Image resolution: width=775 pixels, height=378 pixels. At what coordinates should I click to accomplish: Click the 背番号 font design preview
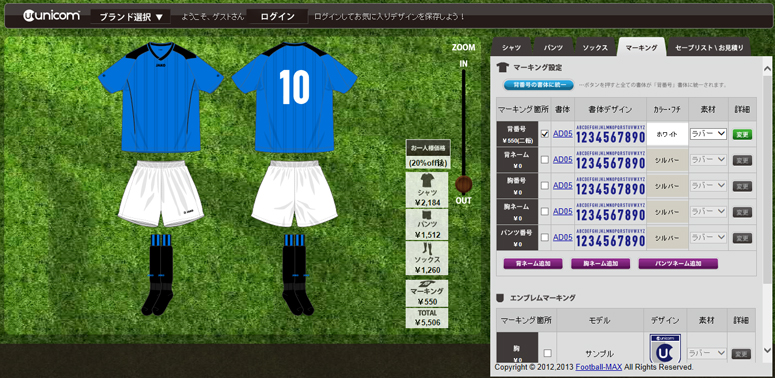tap(610, 134)
